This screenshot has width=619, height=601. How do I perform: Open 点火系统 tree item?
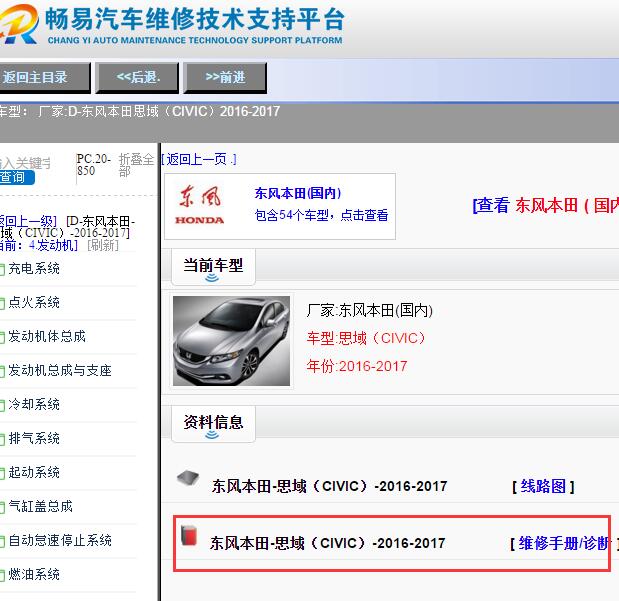tap(34, 302)
